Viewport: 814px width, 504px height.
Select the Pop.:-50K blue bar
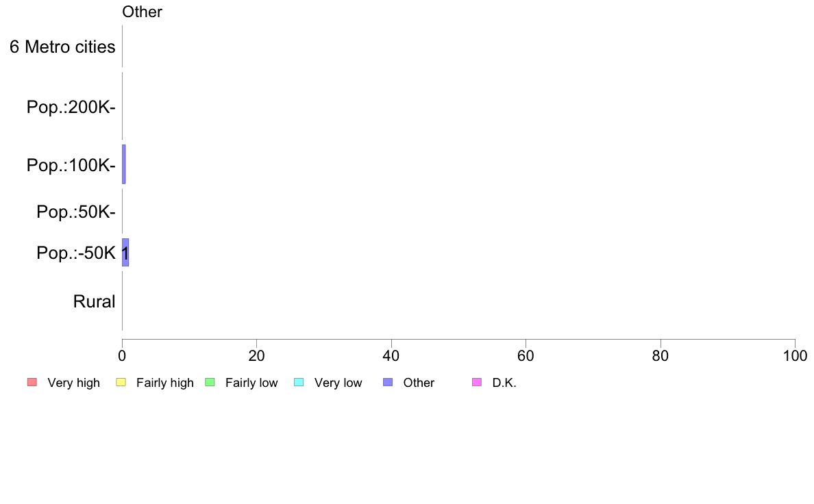125,253
